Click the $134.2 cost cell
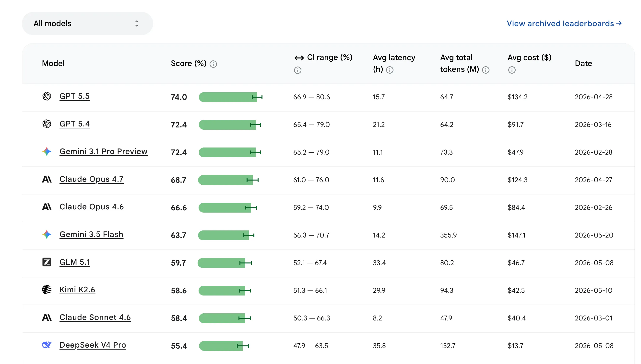Viewport: 641px width, 364px height. [517, 97]
